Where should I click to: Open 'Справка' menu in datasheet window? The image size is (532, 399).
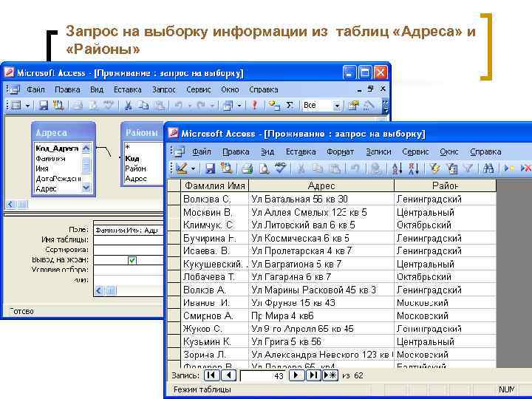(485, 152)
